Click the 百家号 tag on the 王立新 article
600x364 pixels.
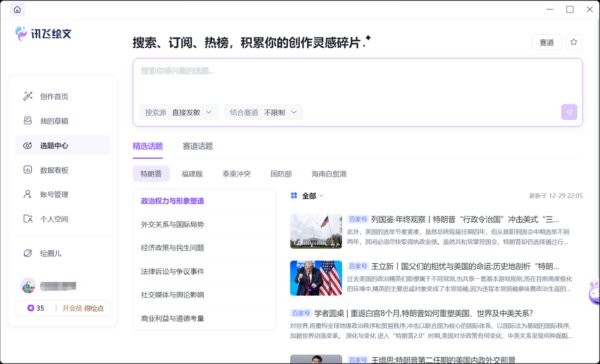[x=357, y=266]
